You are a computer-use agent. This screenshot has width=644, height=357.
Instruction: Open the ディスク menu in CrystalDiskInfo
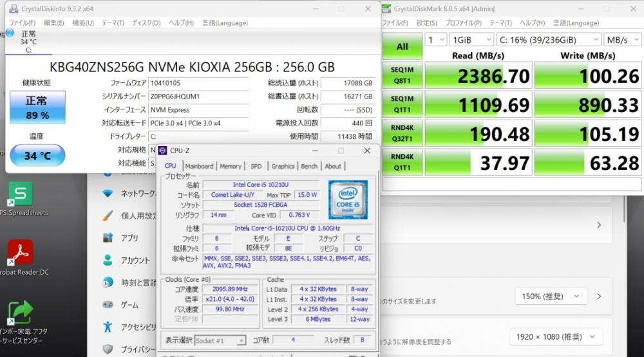(x=146, y=23)
